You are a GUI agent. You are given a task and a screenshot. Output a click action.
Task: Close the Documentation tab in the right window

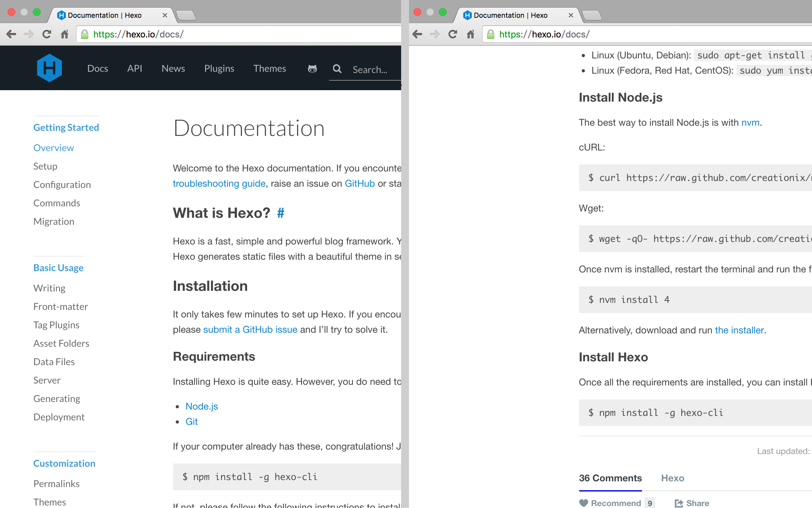[x=571, y=16]
